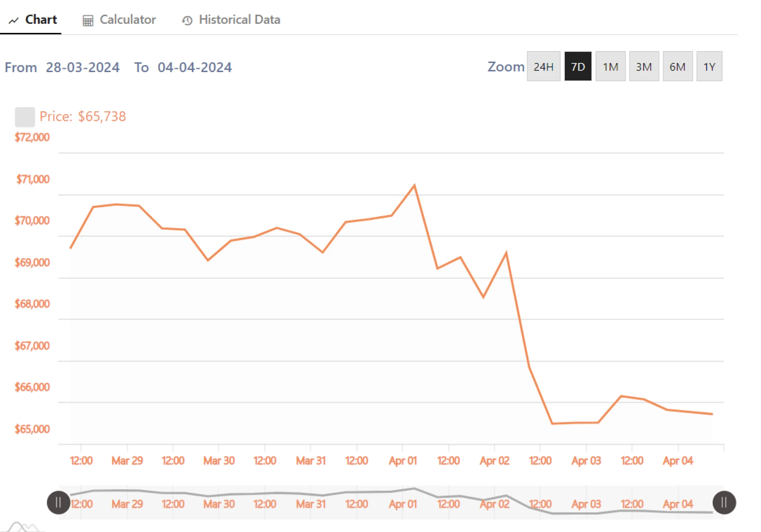Click the Apr 01 peak on chart line
This screenshot has height=532, width=761.
tap(414, 185)
